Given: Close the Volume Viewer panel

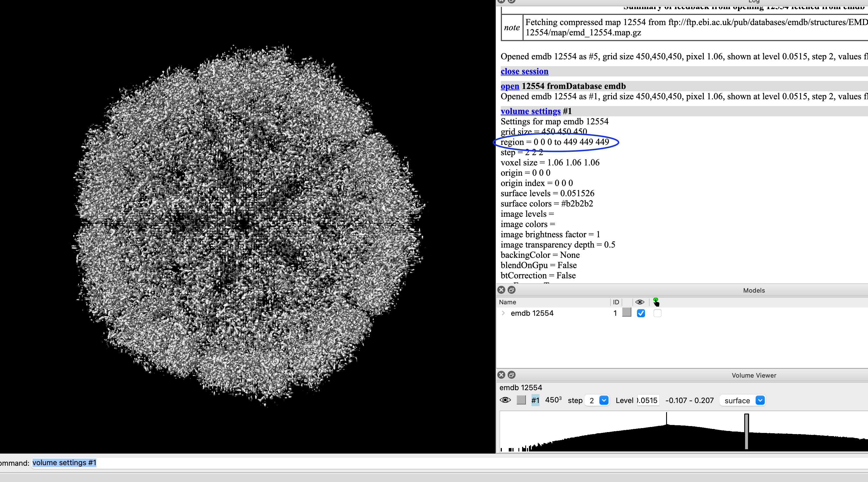Looking at the screenshot, I should pyautogui.click(x=501, y=375).
